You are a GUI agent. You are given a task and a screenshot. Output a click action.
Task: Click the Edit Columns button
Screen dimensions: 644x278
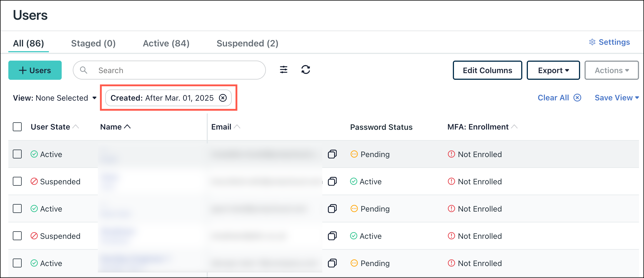coord(487,70)
